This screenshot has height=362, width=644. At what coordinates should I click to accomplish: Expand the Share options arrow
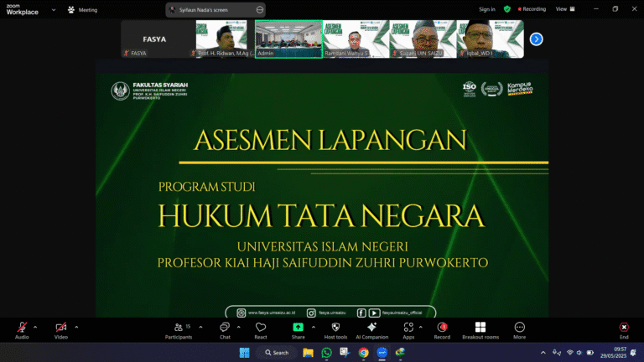[314, 327]
